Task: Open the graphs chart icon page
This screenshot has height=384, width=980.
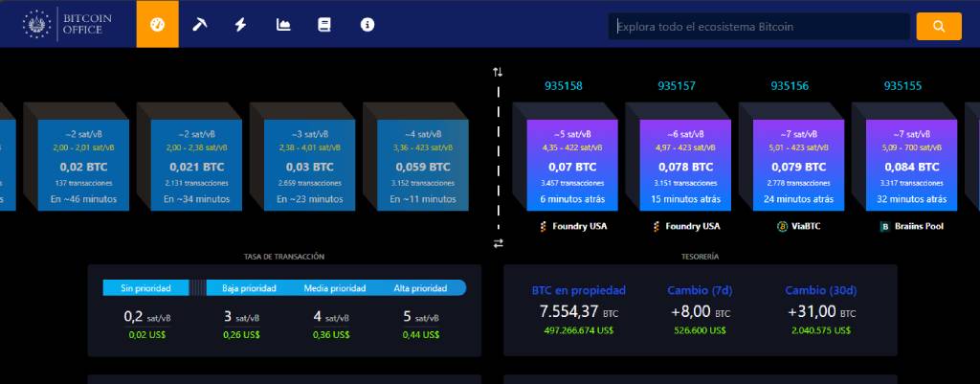Action: (283, 24)
